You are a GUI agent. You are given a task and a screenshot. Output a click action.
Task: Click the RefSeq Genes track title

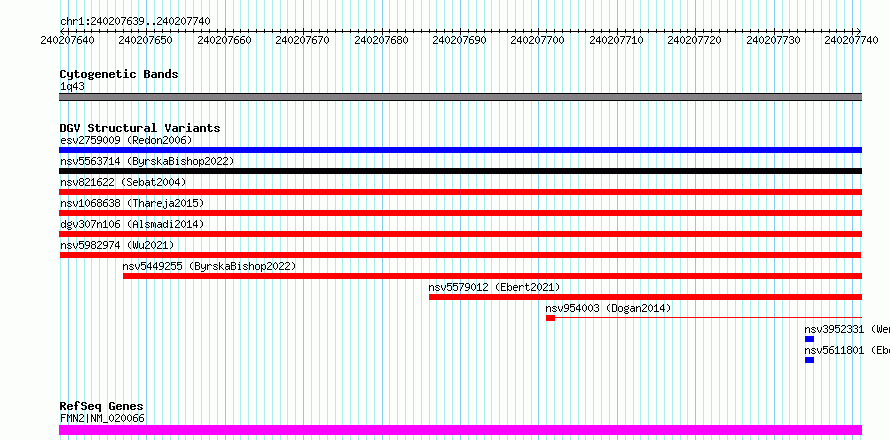click(101, 407)
